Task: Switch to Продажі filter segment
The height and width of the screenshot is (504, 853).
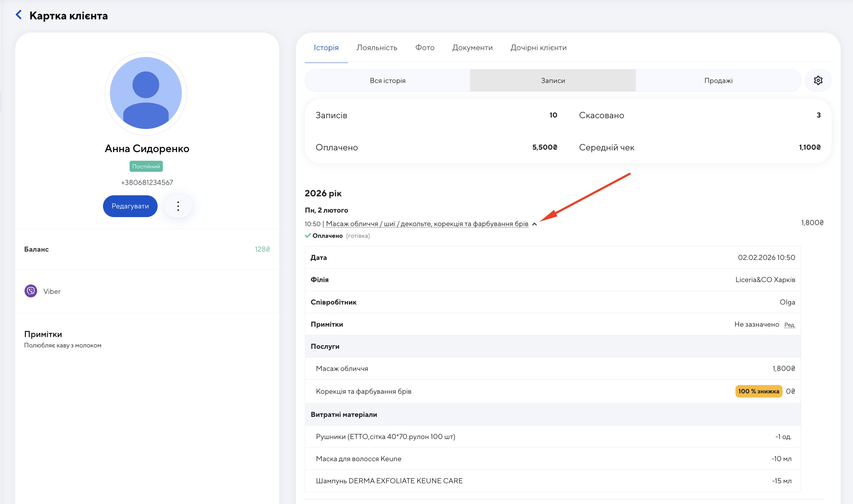Action: [x=718, y=81]
